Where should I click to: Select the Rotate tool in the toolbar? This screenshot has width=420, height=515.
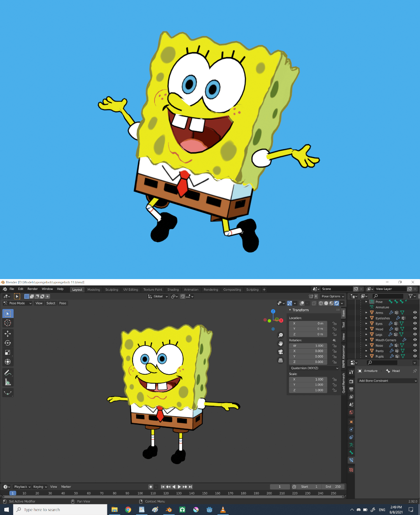(8, 343)
